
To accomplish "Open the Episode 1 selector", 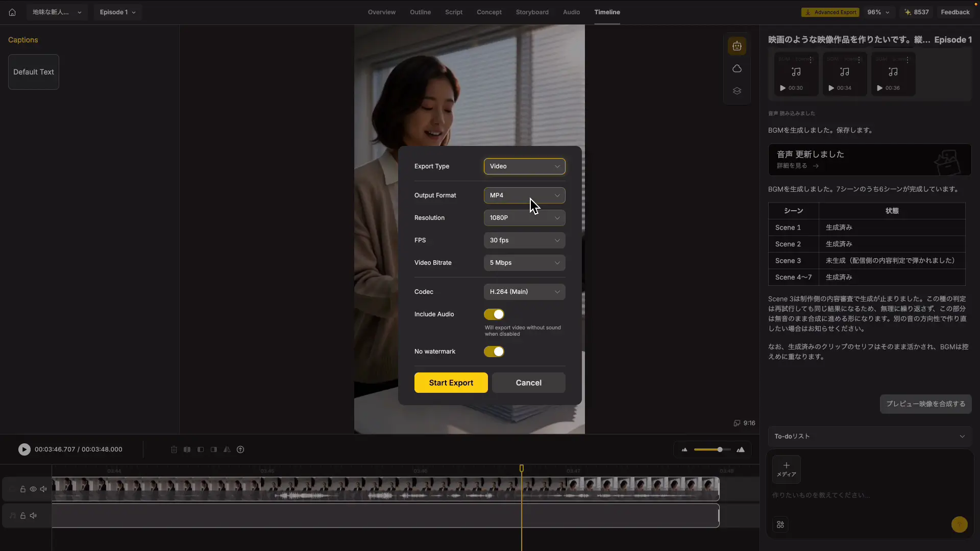I will coord(117,12).
